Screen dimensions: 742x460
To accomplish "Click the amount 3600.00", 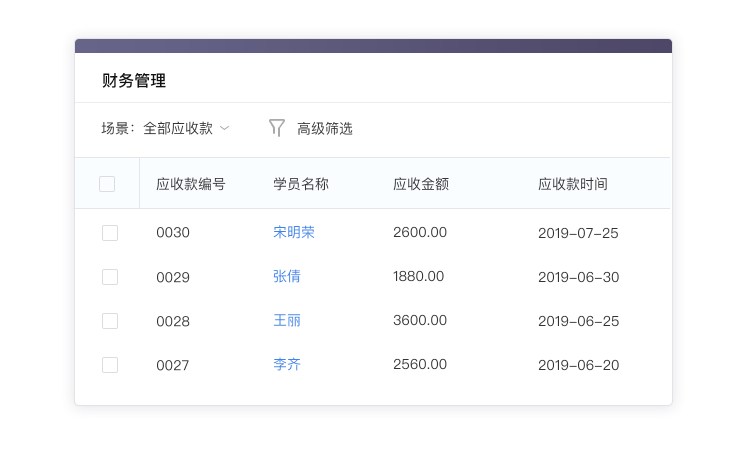I will (420, 320).
